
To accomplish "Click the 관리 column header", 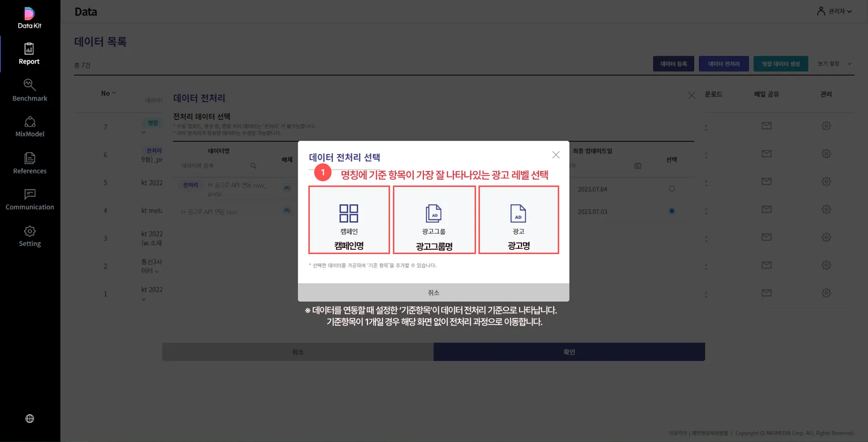I will click(x=826, y=94).
